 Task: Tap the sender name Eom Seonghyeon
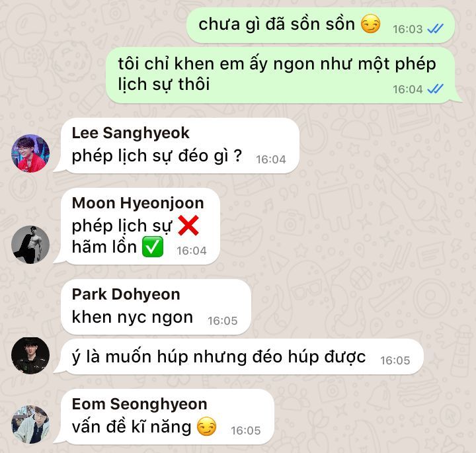point(139,404)
